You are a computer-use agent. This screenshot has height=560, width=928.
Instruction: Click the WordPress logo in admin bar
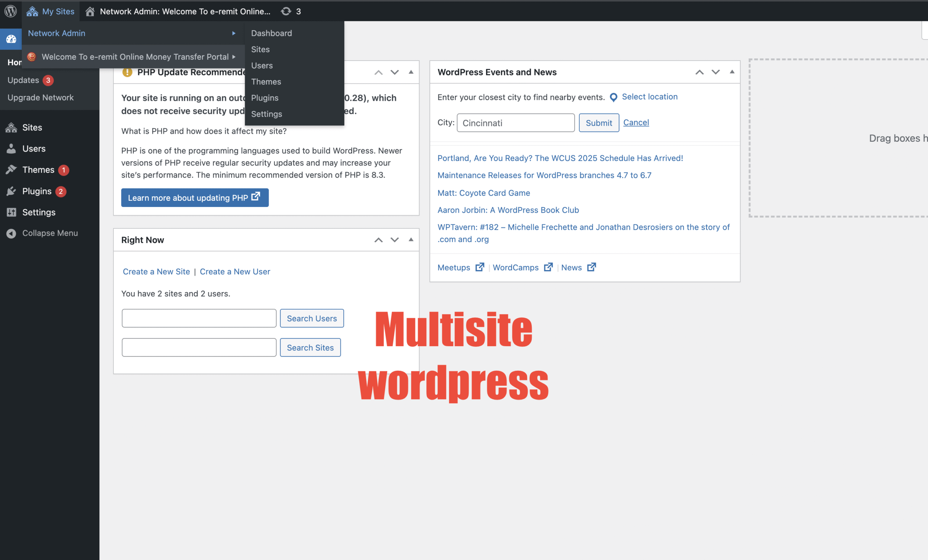(x=11, y=11)
